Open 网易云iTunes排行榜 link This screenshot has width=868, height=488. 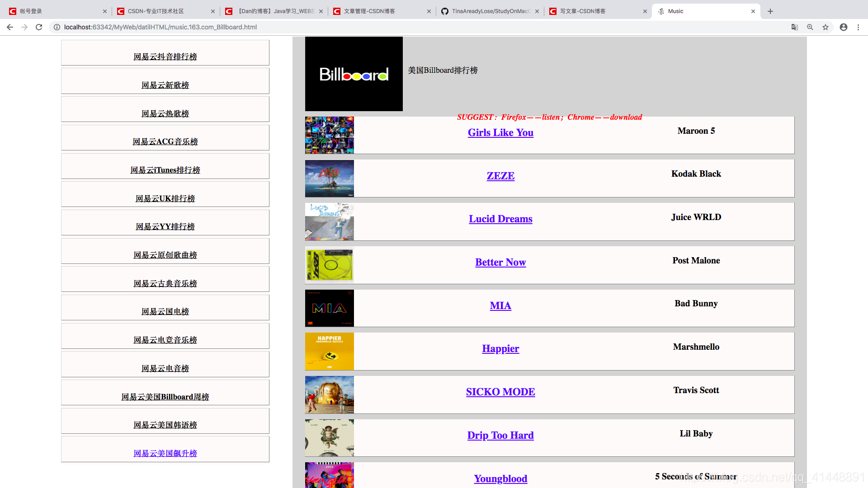click(165, 170)
